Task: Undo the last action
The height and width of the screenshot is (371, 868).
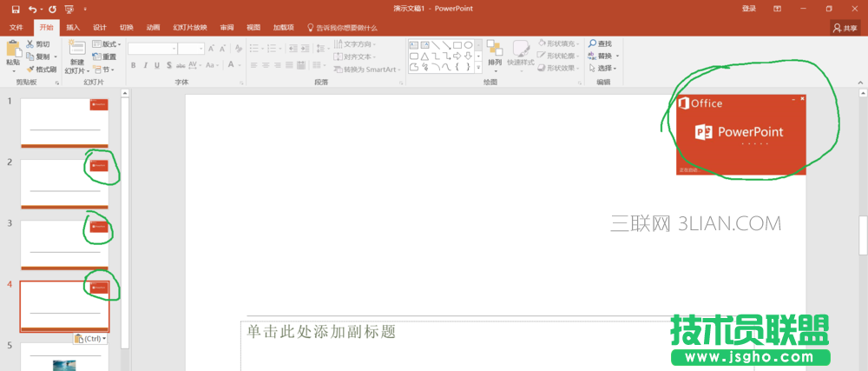Action: coord(32,9)
